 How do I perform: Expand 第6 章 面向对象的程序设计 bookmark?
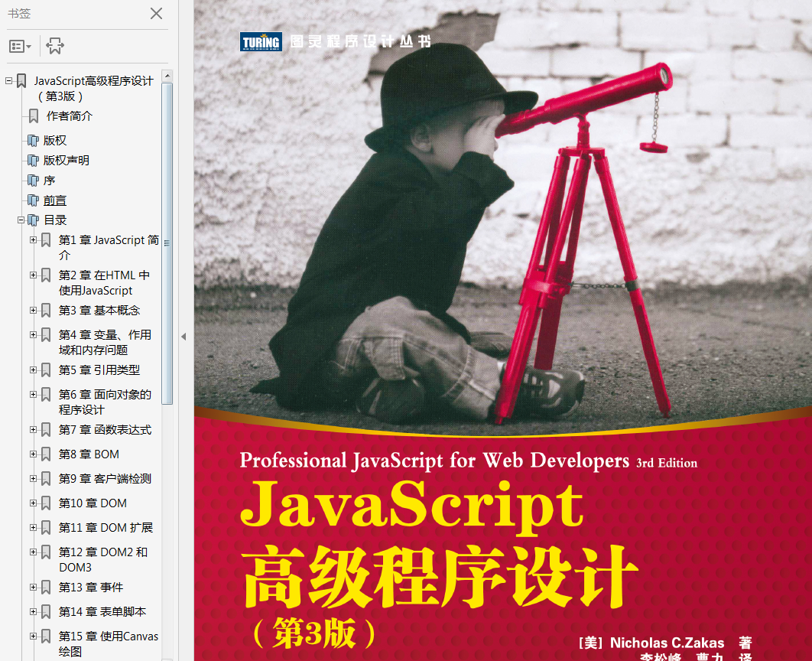coord(33,394)
